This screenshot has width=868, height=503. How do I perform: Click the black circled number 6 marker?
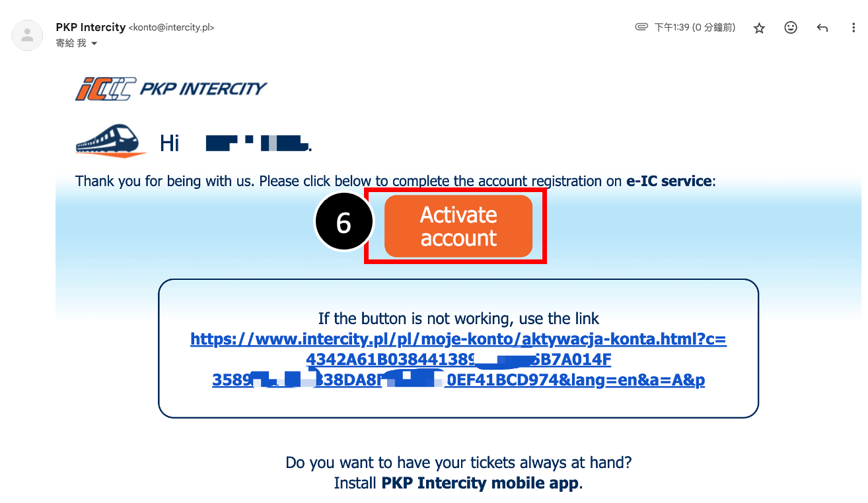point(344,223)
